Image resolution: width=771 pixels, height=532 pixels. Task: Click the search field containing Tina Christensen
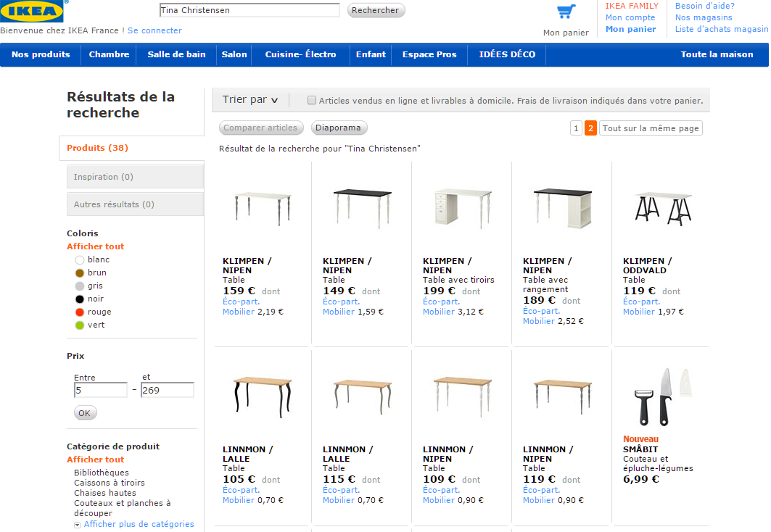tap(250, 10)
